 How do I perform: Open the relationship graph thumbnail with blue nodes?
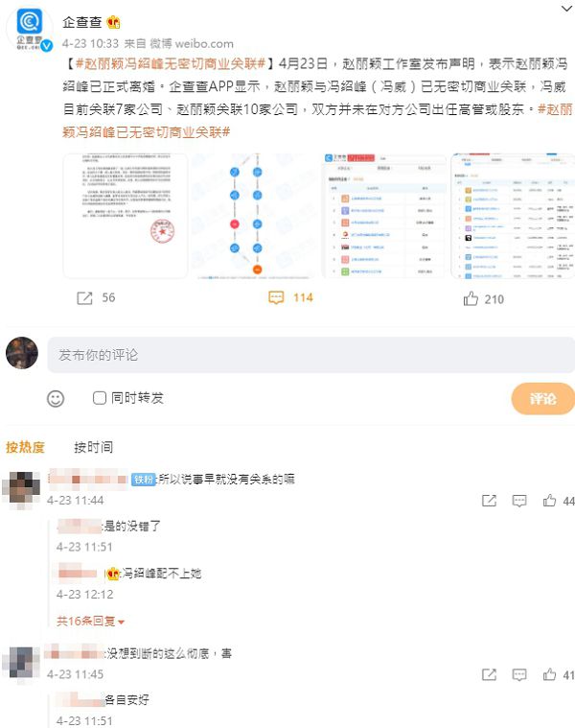[254, 216]
